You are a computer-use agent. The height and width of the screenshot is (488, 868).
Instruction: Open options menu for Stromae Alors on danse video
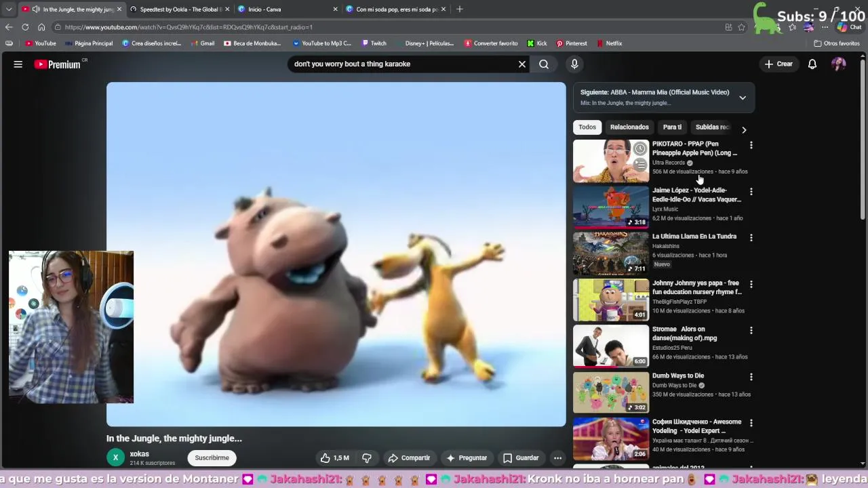coord(751,330)
